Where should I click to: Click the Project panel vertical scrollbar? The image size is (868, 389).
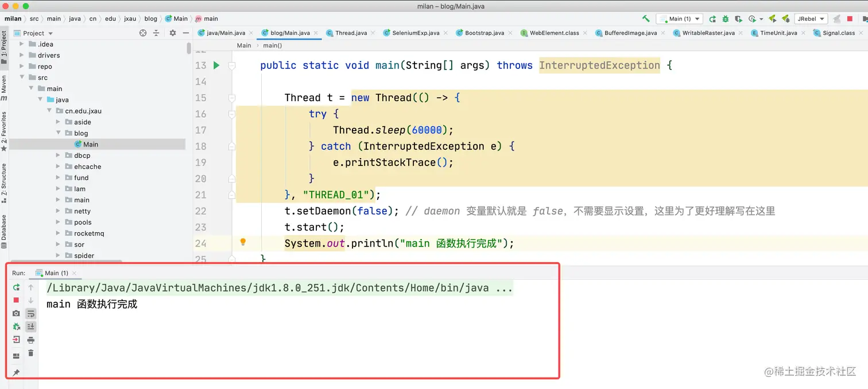coord(189,48)
